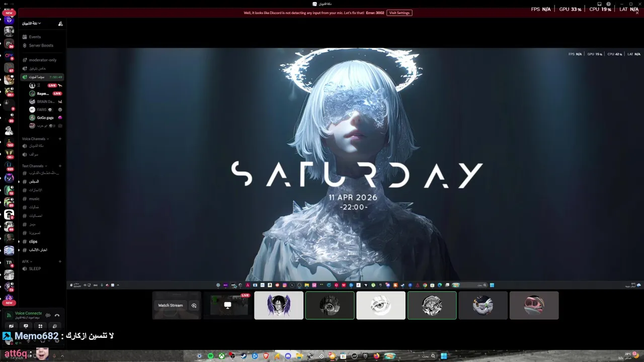Image resolution: width=644 pixels, height=362 pixels.
Task: Open Spotify from the Windows taskbar
Action: (210, 356)
